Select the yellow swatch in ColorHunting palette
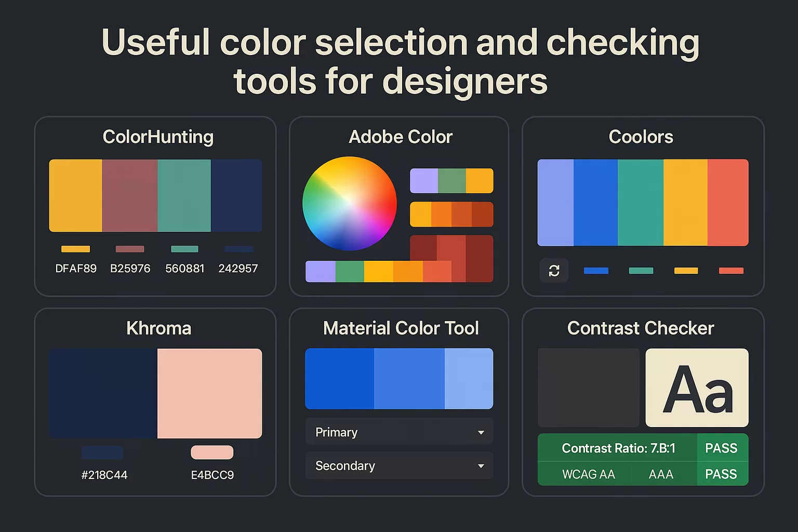Viewport: 798px width, 532px height. click(76, 195)
